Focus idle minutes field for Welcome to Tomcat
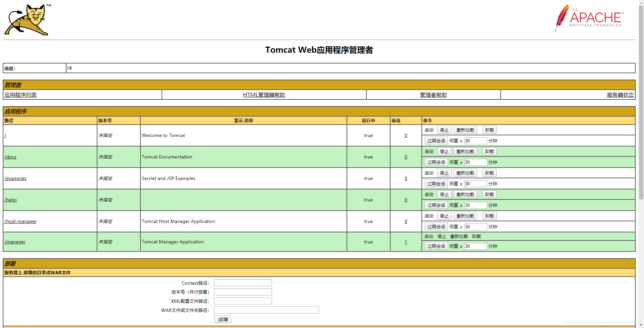644x328 pixels. pos(475,141)
